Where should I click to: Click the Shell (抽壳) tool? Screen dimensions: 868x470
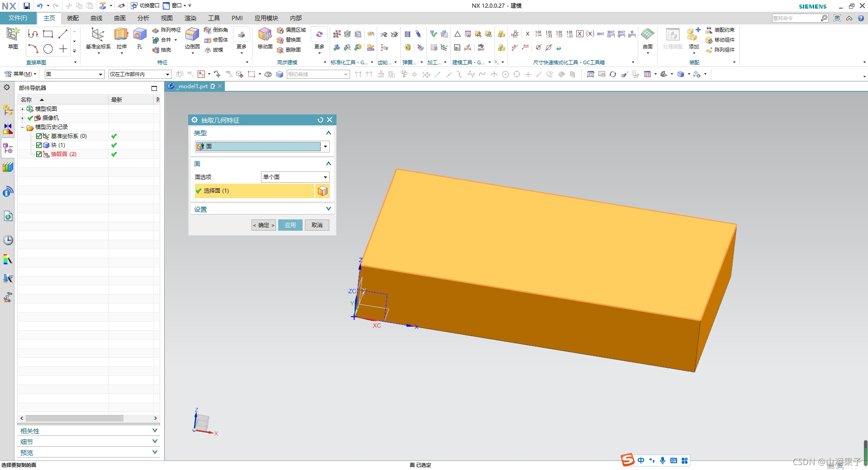[x=162, y=50]
